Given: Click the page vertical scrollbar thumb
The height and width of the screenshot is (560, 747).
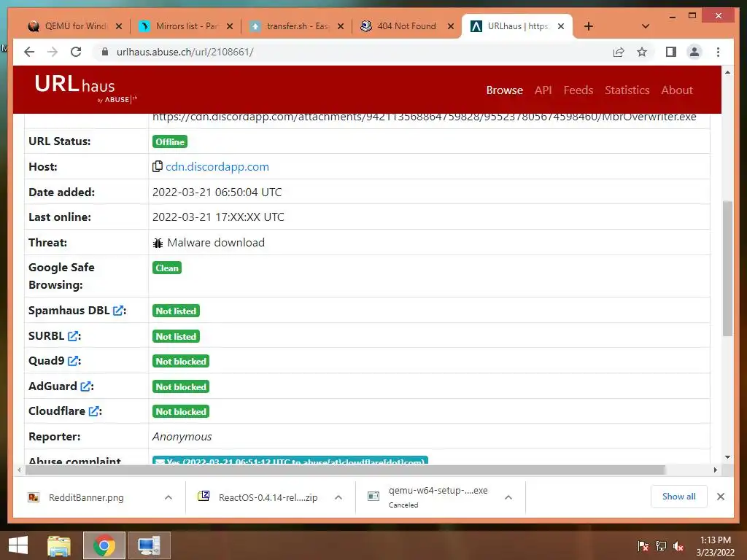Looking at the screenshot, I should [727, 268].
